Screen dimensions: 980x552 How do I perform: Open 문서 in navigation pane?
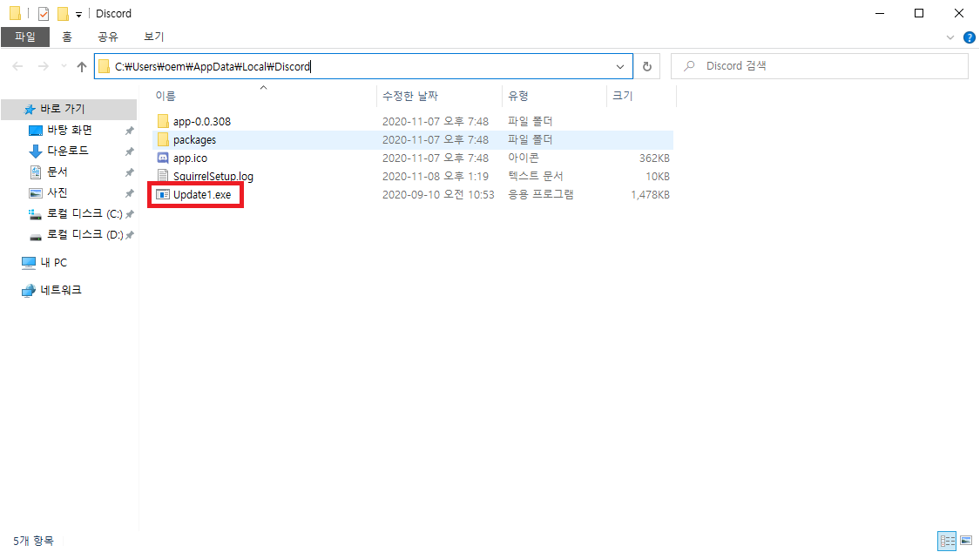(57, 172)
